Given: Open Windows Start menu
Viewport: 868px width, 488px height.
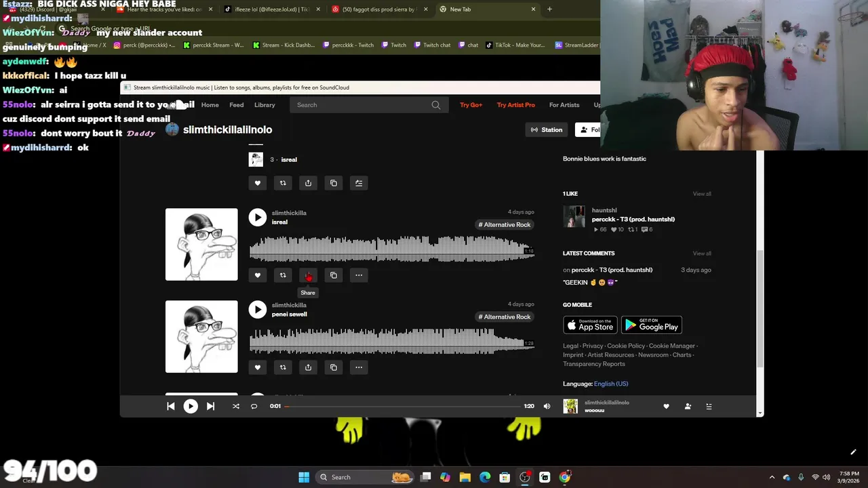Looking at the screenshot, I should click(x=304, y=477).
